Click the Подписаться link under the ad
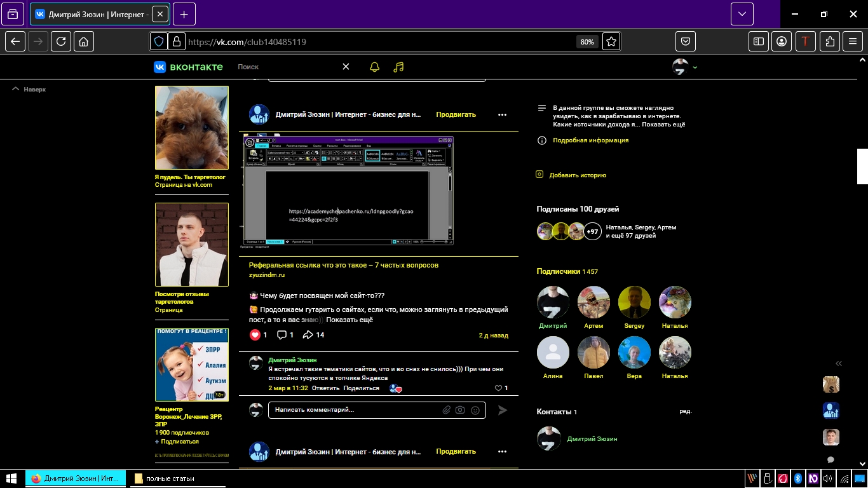Screen dimensions: 868x488 tap(180, 442)
